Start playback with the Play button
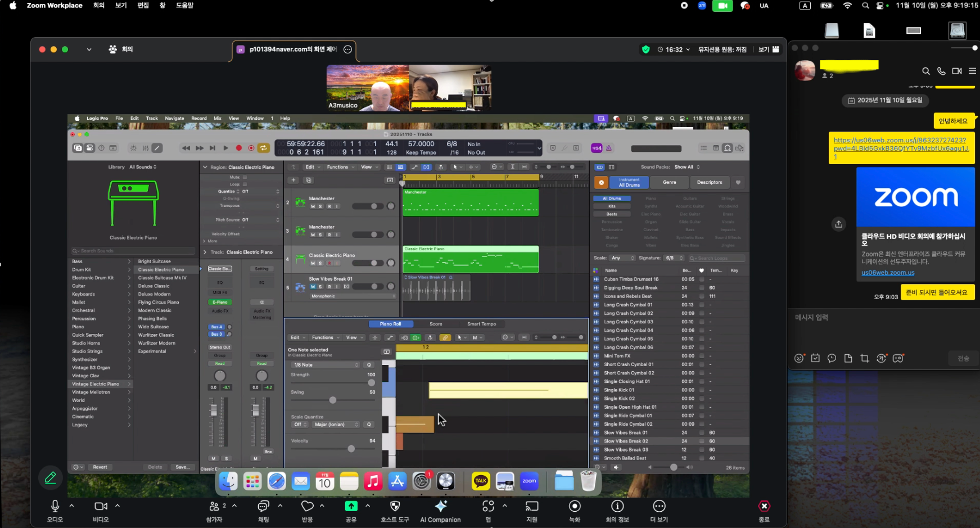Viewport: 980px width, 528px height. 225,148
